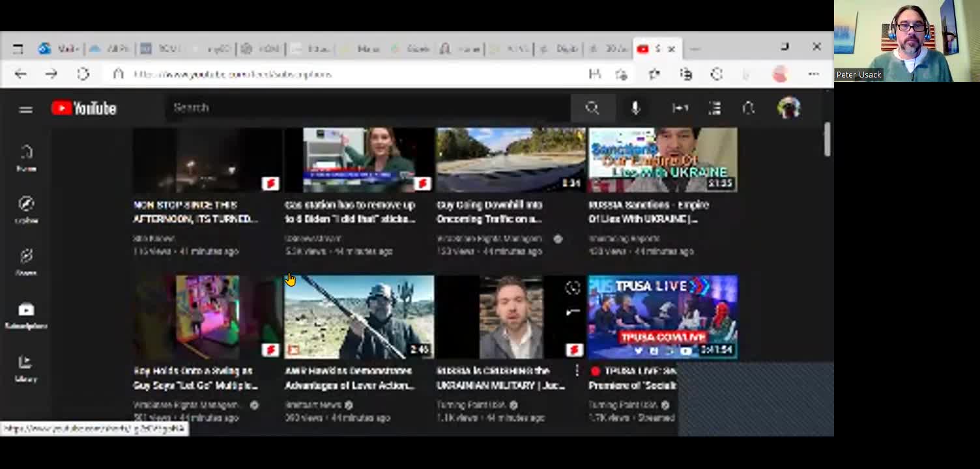Open the RUSSIA Sanctions Empire of Lies thumbnail
The height and width of the screenshot is (469, 980).
click(x=663, y=160)
